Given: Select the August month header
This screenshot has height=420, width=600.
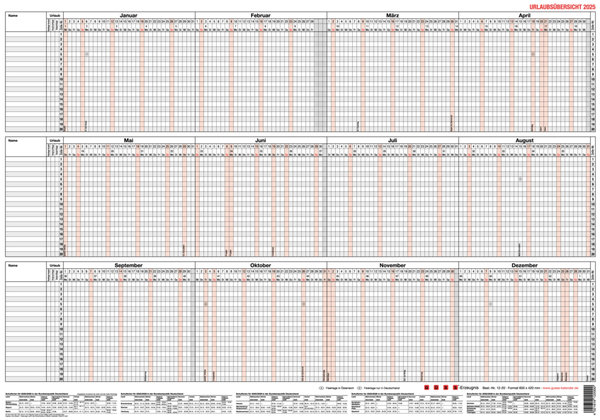Looking at the screenshot, I should (x=525, y=141).
